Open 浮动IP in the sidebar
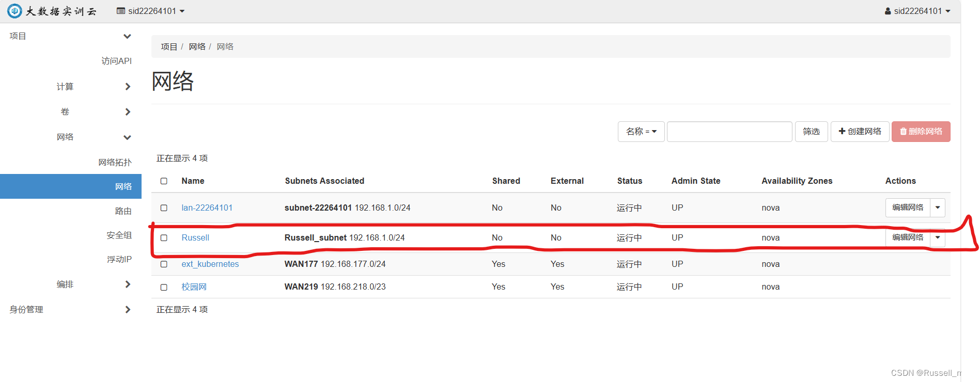The height and width of the screenshot is (382, 980). (119, 259)
